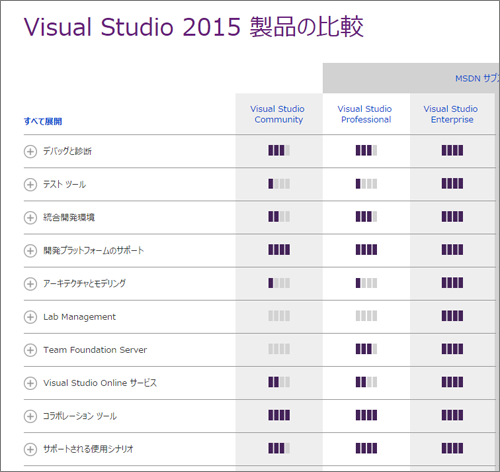Click Professional rating bars for Team Foundation Server

366,349
